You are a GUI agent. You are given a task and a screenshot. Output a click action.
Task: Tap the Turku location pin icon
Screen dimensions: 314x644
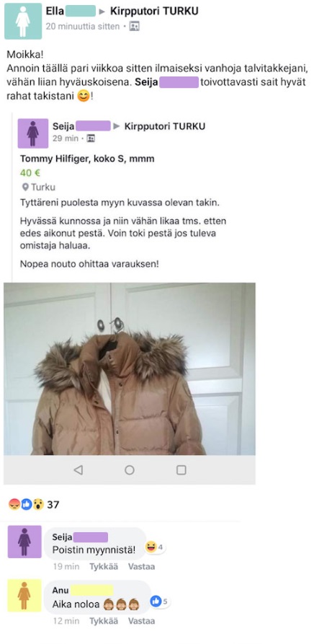(25, 188)
